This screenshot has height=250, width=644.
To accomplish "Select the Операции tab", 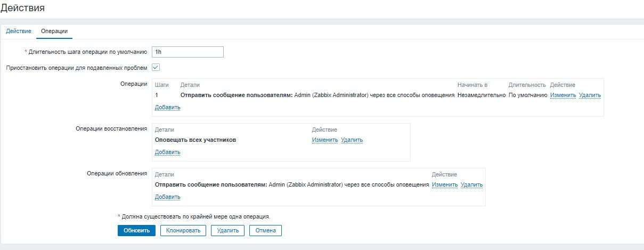I will [54, 31].
